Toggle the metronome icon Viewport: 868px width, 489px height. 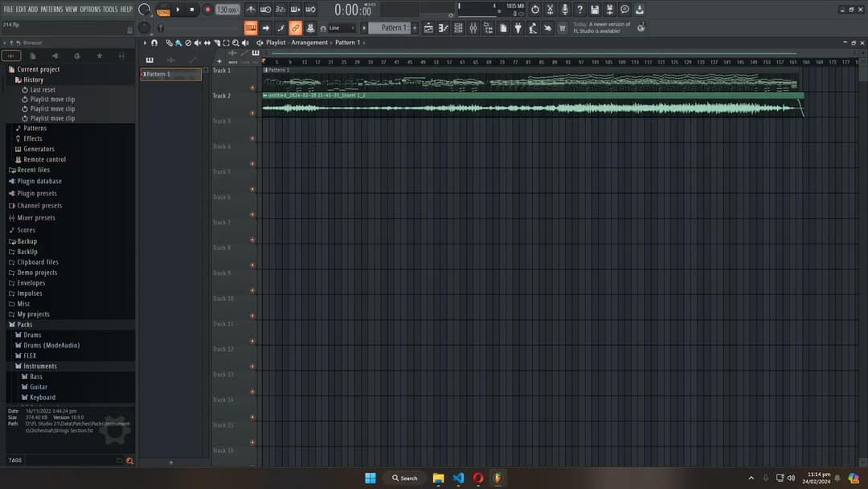tap(251, 10)
